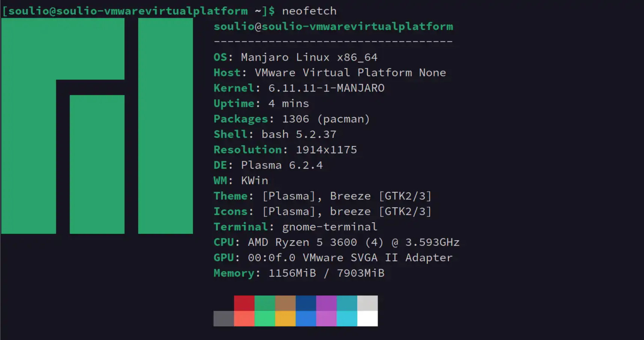This screenshot has height=340, width=644.
Task: Click the Kernel version 6.11.11-1-MANJARO
Action: tap(326, 88)
